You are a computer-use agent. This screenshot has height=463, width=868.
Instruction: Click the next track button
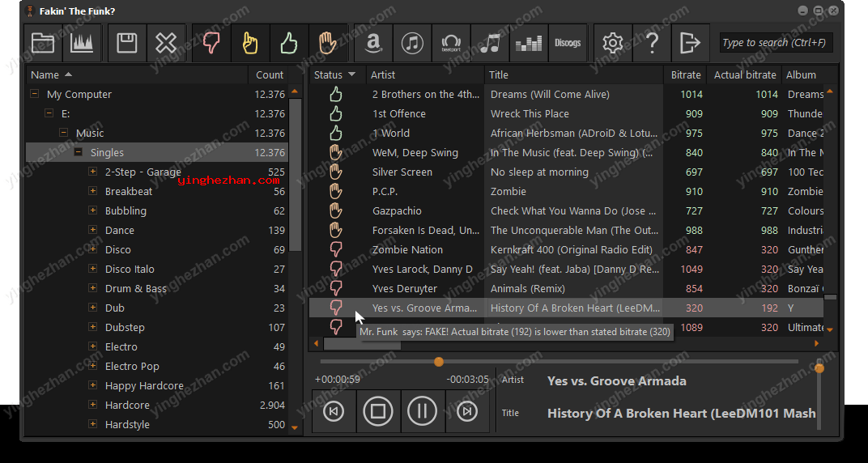point(467,411)
